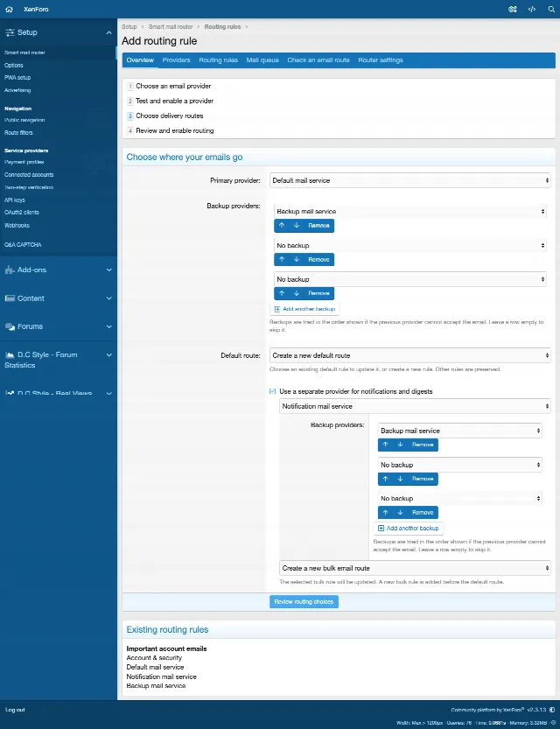Move first primary Backup mail service row up

(282, 226)
